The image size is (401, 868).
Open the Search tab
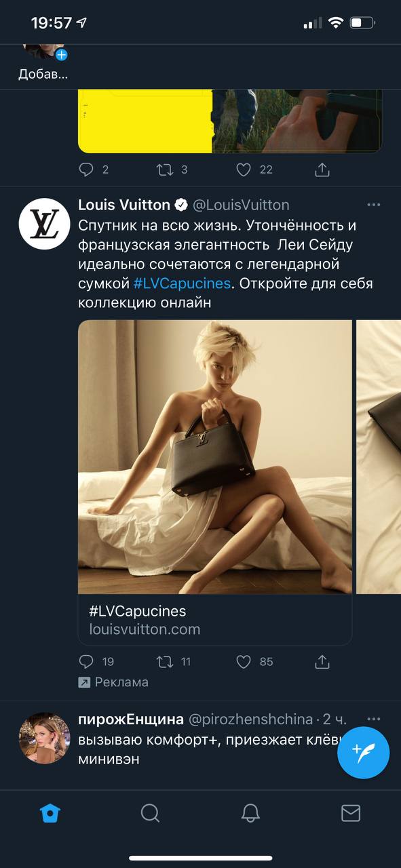click(x=150, y=812)
